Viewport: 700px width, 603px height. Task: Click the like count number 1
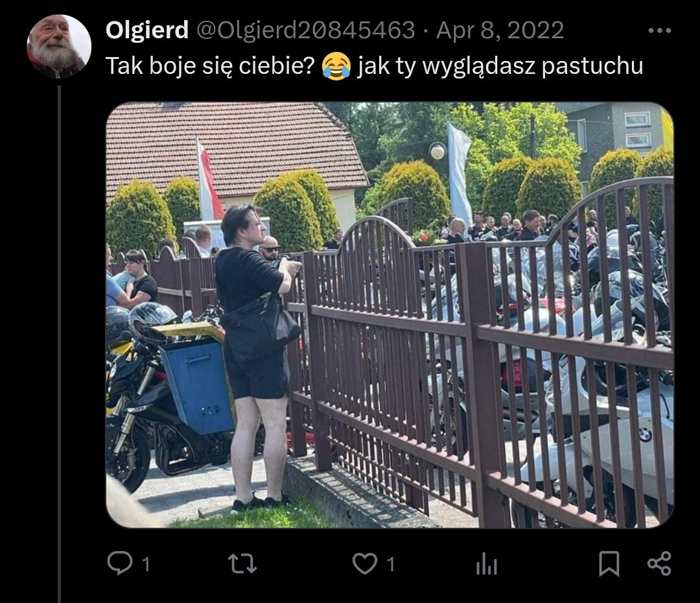391,565
